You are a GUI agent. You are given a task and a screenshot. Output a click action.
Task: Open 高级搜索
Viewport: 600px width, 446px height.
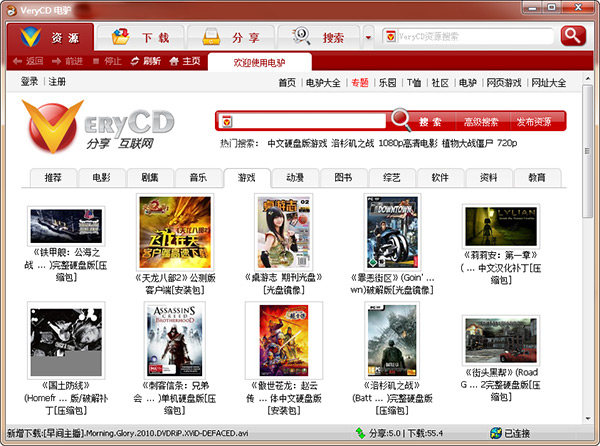(x=481, y=122)
